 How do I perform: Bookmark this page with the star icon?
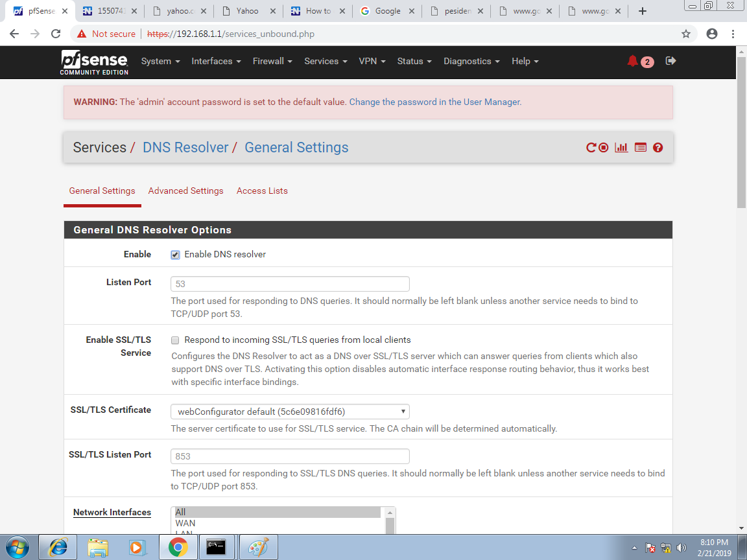pyautogui.click(x=685, y=34)
